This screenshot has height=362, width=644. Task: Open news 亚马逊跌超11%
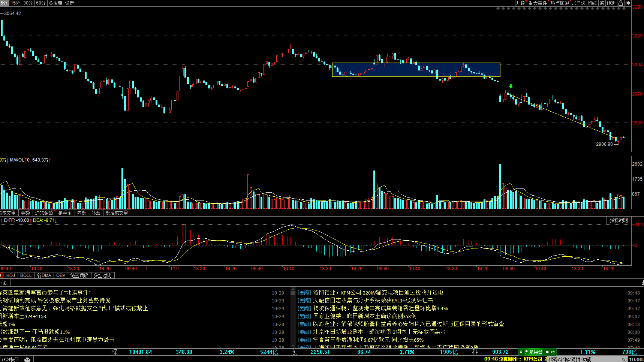click(x=35, y=332)
